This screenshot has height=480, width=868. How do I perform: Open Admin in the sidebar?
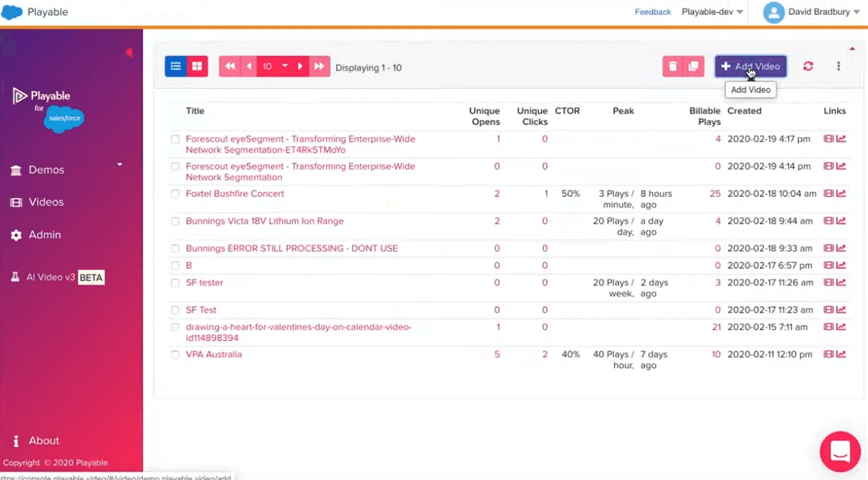click(45, 235)
